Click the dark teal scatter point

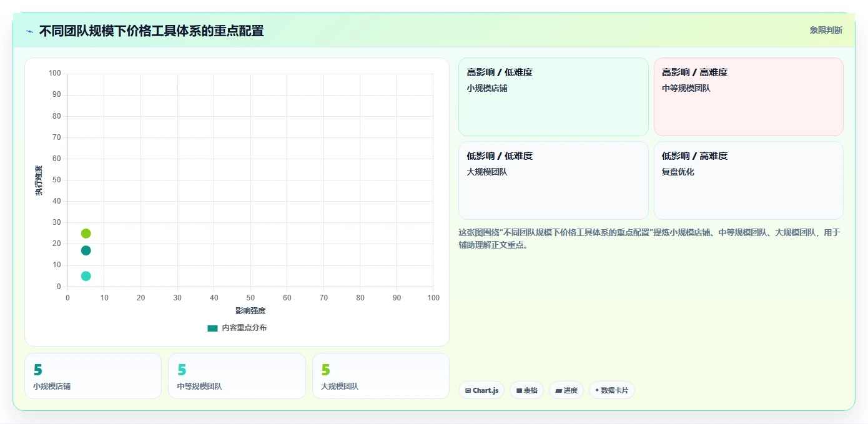coord(86,250)
